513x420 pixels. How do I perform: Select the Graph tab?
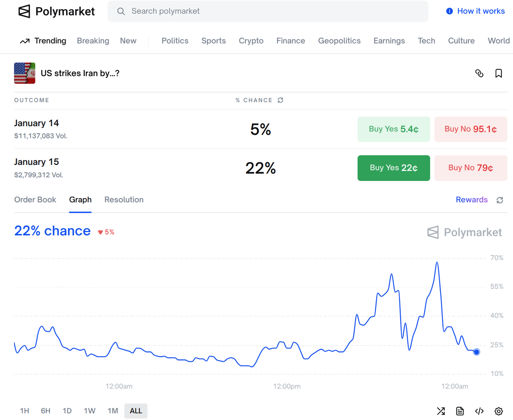click(80, 200)
